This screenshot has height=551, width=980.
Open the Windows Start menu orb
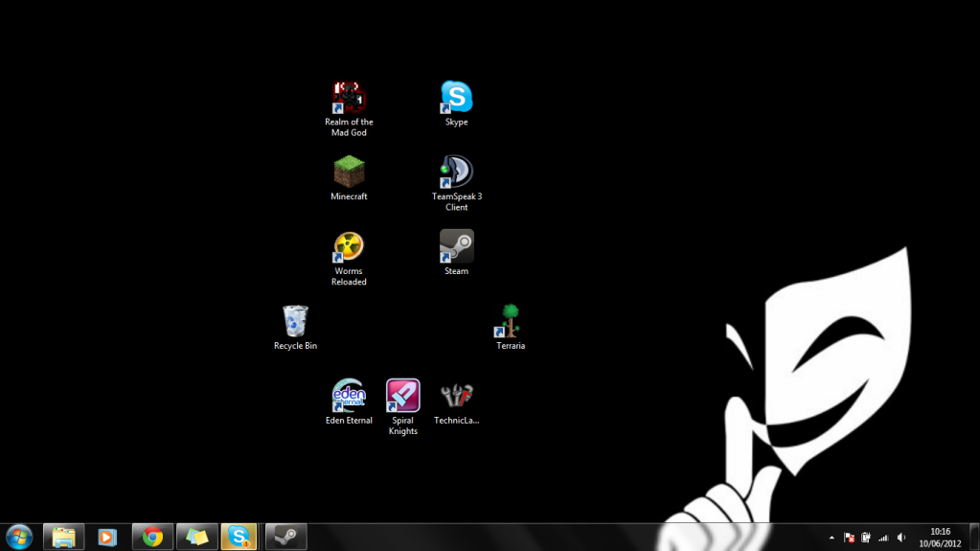(19, 538)
